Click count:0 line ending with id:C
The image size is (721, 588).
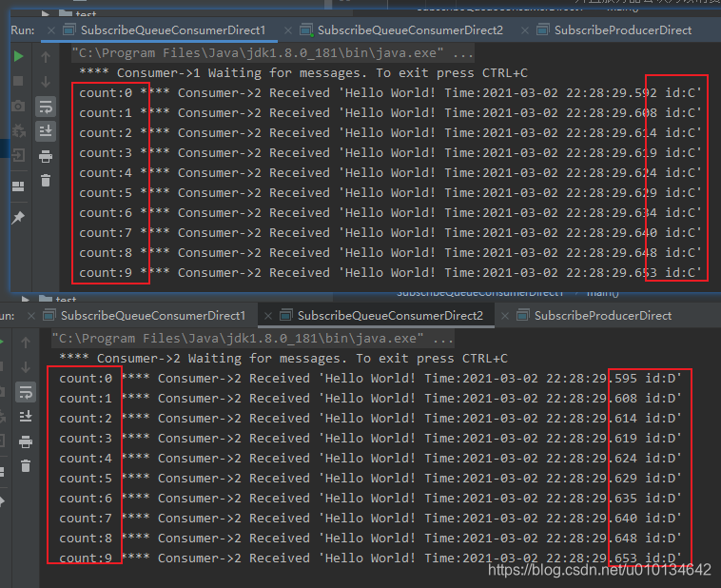click(x=390, y=93)
